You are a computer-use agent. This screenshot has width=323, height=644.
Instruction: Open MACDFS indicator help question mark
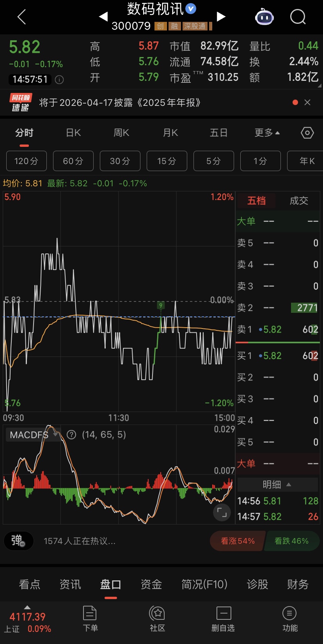point(71,435)
